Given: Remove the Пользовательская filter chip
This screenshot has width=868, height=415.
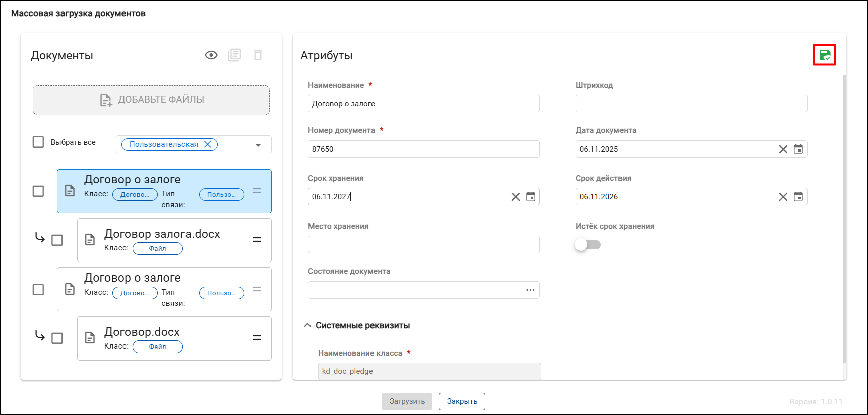Looking at the screenshot, I should click(x=207, y=144).
